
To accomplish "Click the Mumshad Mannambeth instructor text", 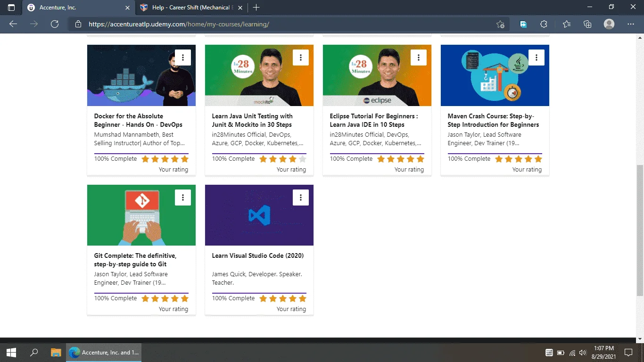I will tap(140, 139).
